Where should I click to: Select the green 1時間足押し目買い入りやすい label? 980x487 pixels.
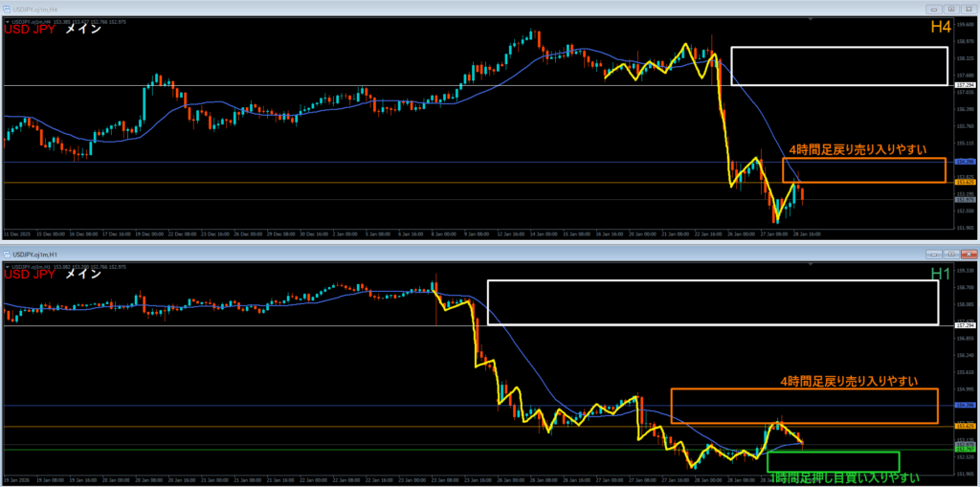(x=844, y=479)
